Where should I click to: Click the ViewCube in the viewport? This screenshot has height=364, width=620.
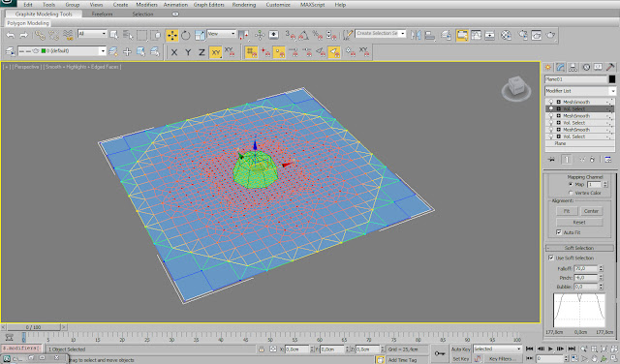coord(516,87)
